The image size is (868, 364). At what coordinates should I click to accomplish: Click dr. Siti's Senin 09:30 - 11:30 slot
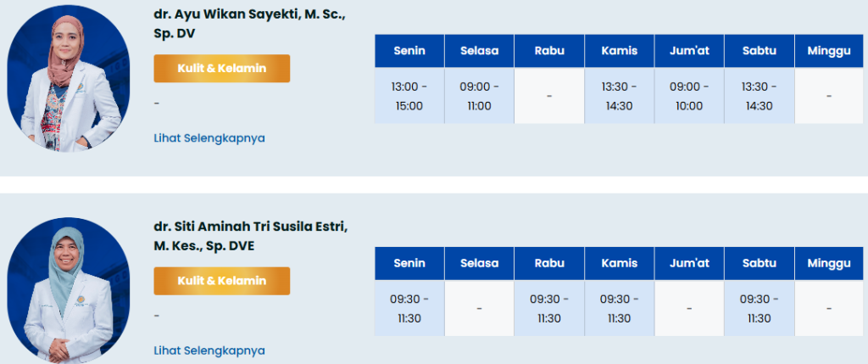point(409,308)
